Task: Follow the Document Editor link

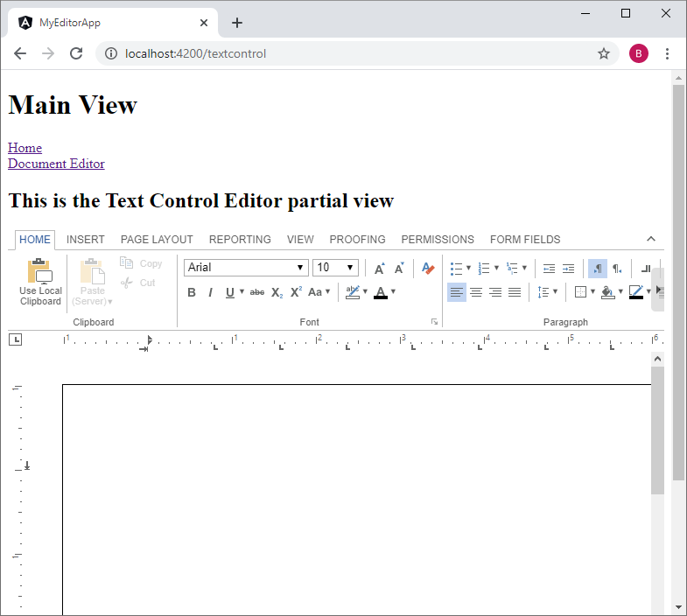Action: coord(56,164)
